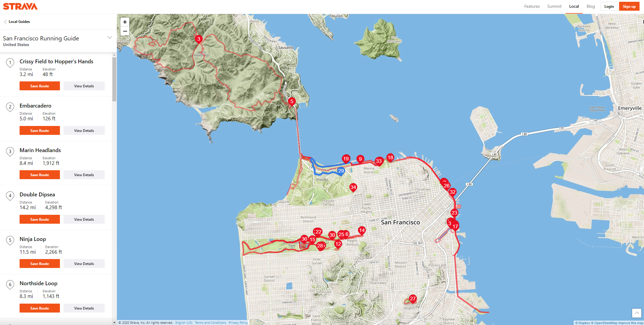Open the OpenStreetMap attribution link
Image resolution: width=644 pixels, height=325 pixels.
coord(604,323)
